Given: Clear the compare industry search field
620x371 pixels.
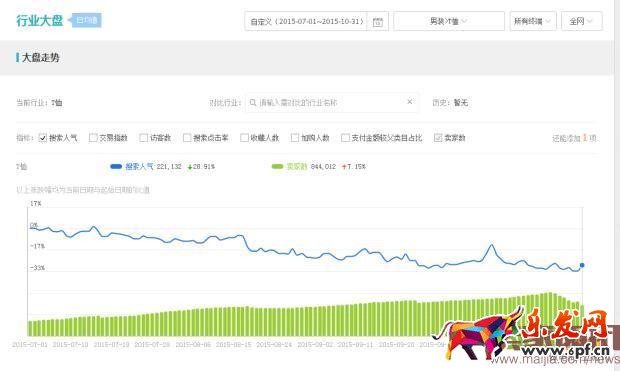Looking at the screenshot, I should pyautogui.click(x=410, y=102).
